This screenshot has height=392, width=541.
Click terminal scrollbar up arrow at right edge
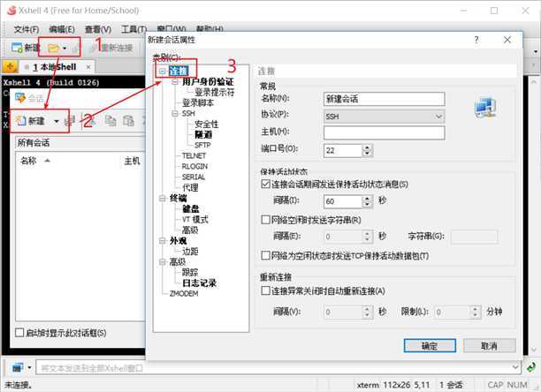533,81
